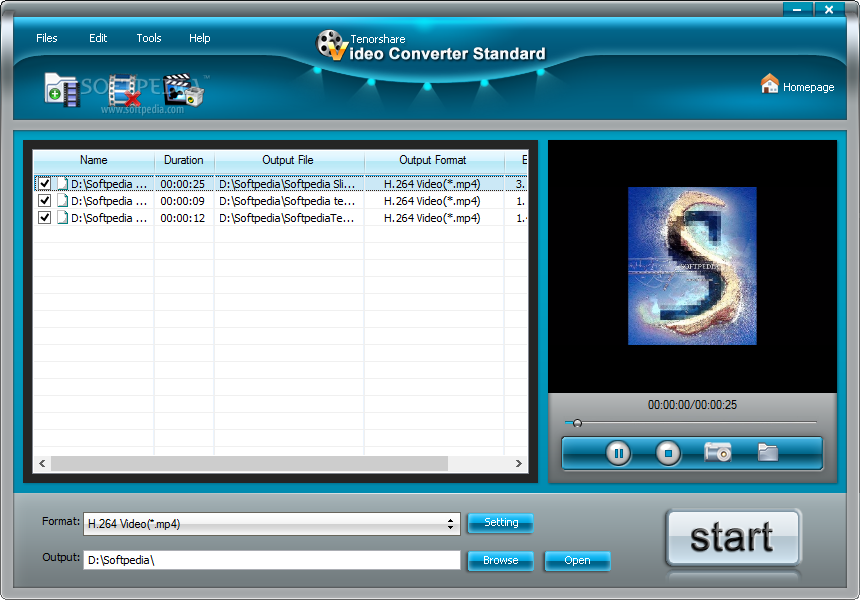
Task: Uncheck the 00:00:09 duration video
Action: point(44,201)
